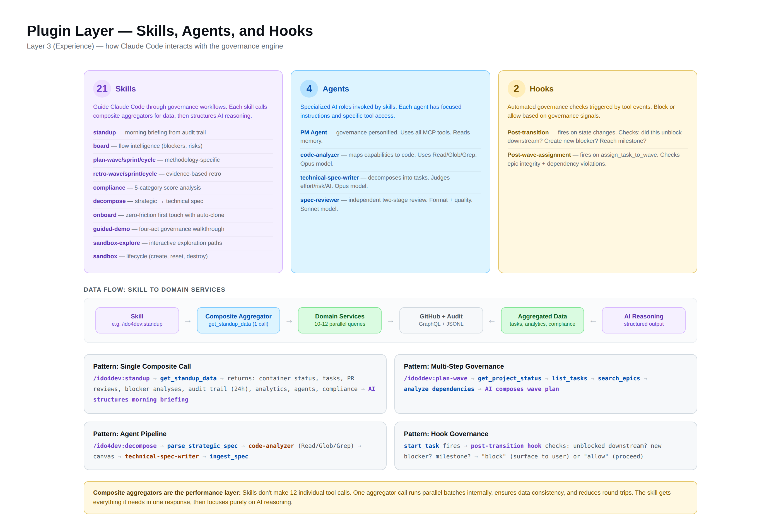Image resolution: width=781 pixels, height=532 pixels.
Task: Click the yellow 2 Hooks count badge
Action: (x=516, y=89)
